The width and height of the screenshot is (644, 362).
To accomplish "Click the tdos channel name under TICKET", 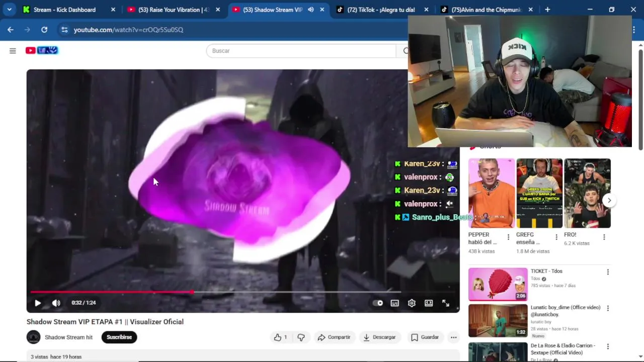I will 535,279.
